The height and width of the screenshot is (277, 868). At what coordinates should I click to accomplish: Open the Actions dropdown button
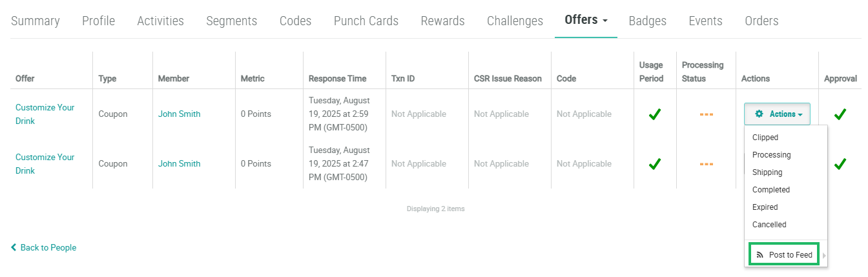pos(777,114)
